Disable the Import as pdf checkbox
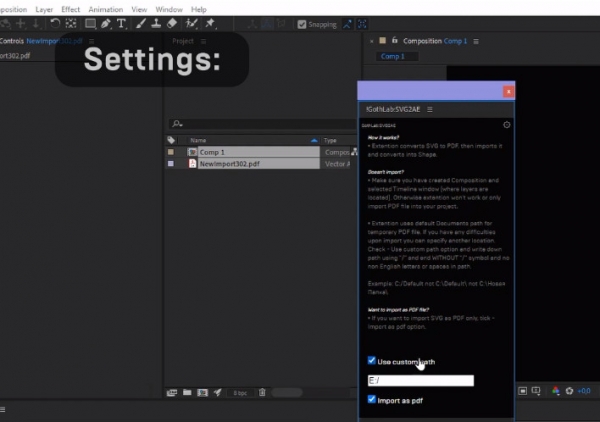 (371, 400)
